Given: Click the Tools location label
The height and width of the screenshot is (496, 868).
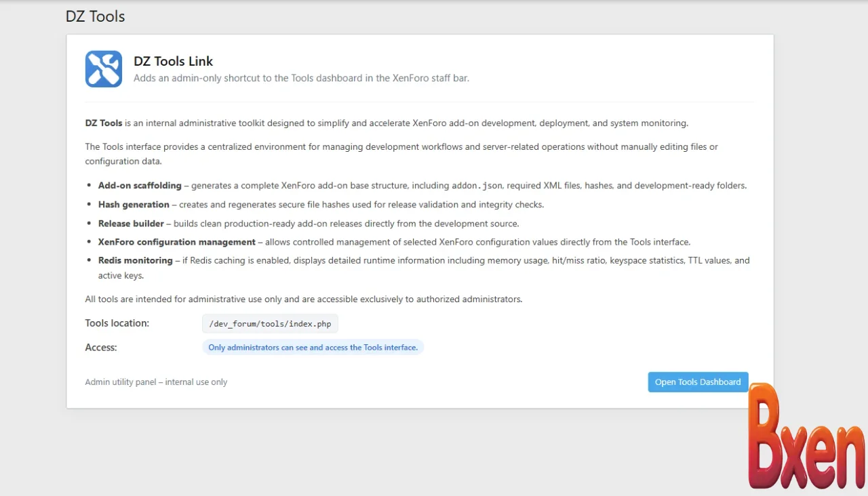Looking at the screenshot, I should click(117, 323).
